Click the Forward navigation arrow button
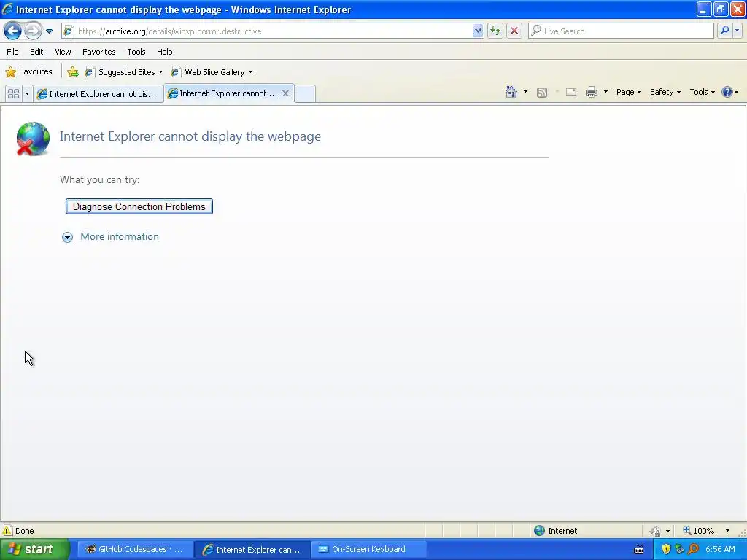This screenshot has height=560, width=747. coord(33,31)
